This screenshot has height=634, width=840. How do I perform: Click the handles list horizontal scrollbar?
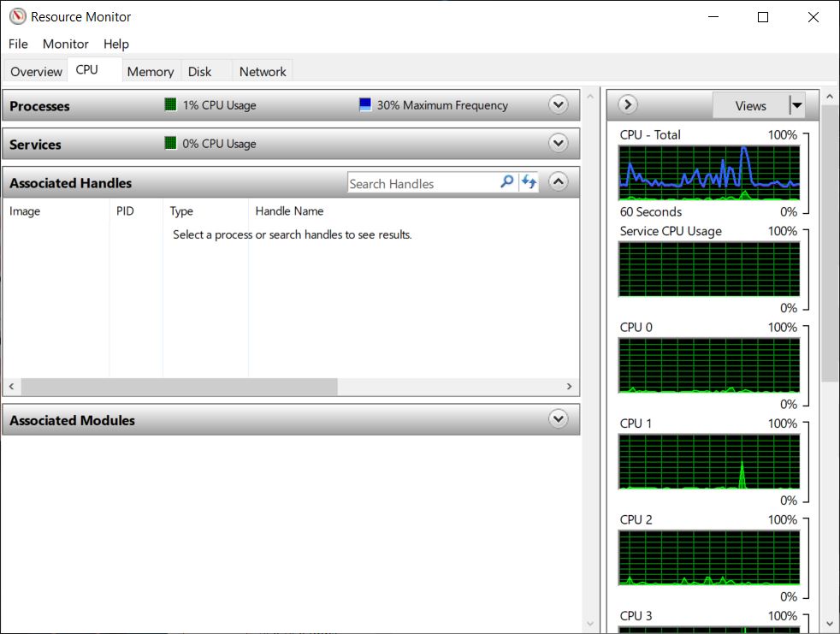(x=180, y=387)
